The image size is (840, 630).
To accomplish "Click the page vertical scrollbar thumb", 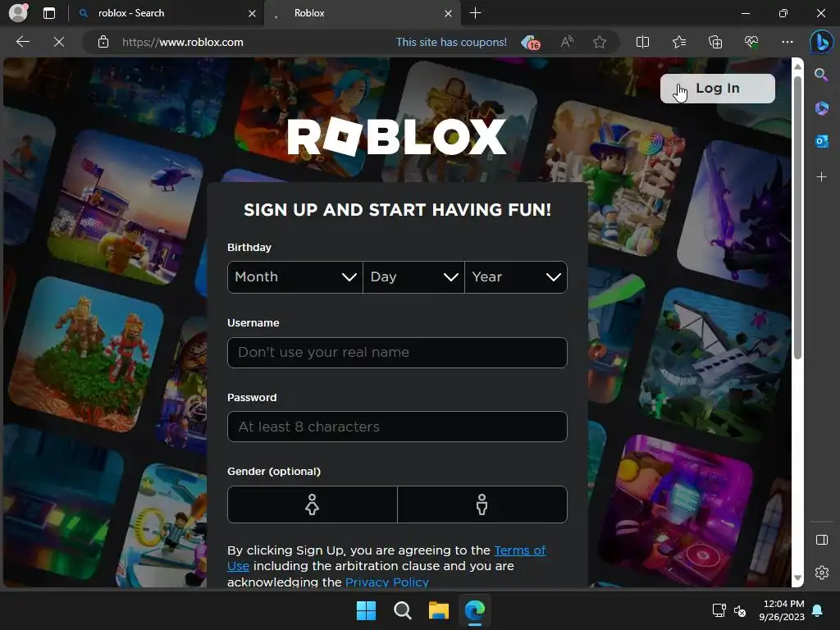I will [797, 218].
